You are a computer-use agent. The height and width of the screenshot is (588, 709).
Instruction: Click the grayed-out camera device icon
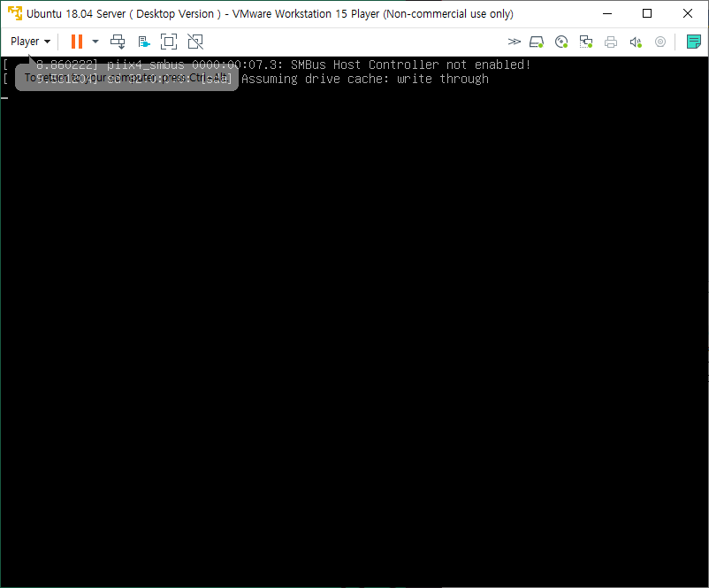coord(660,42)
